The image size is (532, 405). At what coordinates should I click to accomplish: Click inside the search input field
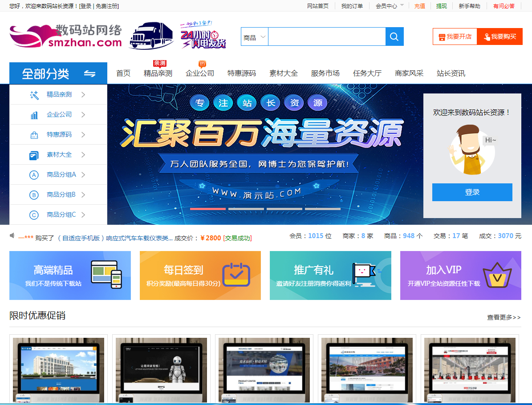click(x=326, y=36)
